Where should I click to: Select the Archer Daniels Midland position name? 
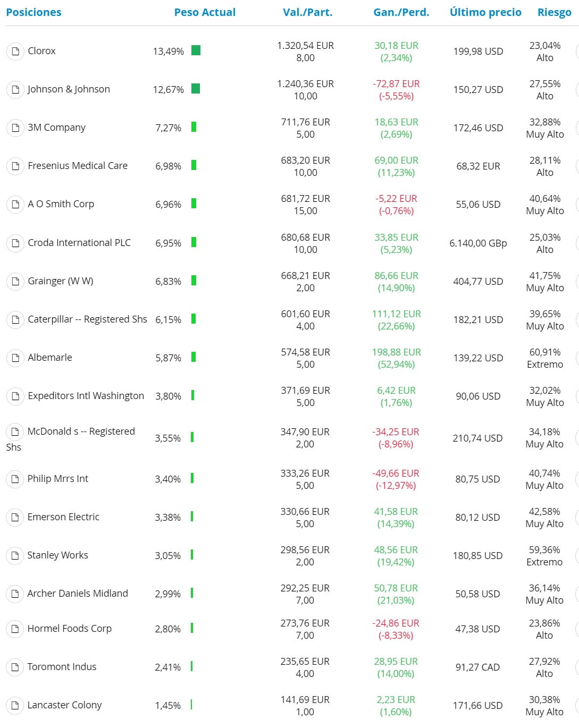(x=78, y=593)
